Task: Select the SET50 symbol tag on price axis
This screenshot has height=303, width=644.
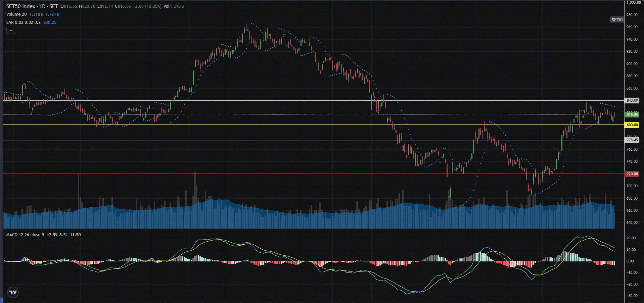Action: coord(617,20)
